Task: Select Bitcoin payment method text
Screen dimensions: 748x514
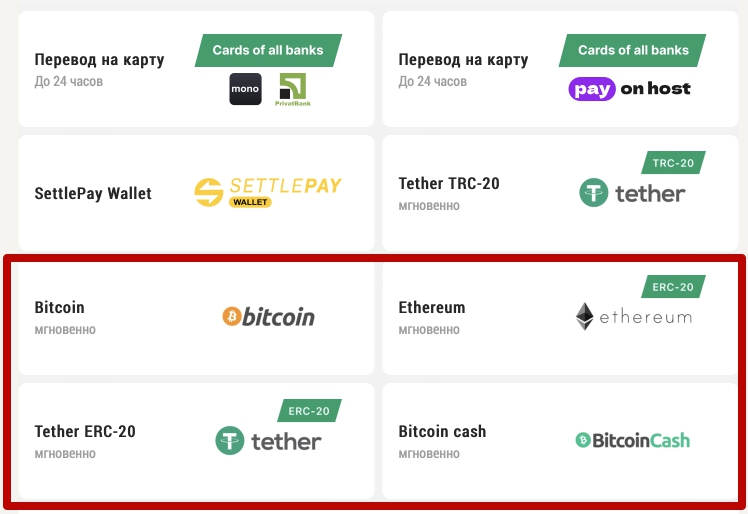Action: 60,308
